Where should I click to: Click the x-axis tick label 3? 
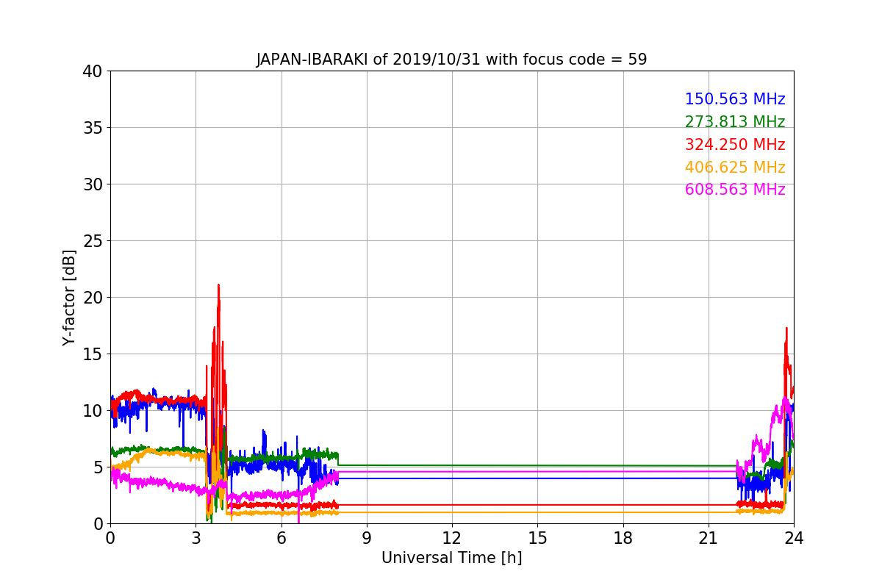pyautogui.click(x=196, y=538)
